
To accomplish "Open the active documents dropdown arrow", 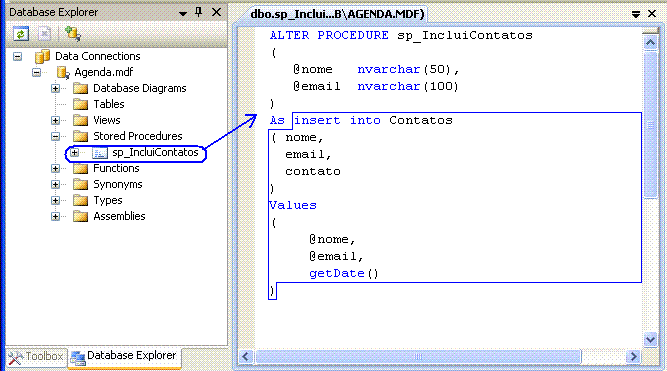I will coord(636,14).
